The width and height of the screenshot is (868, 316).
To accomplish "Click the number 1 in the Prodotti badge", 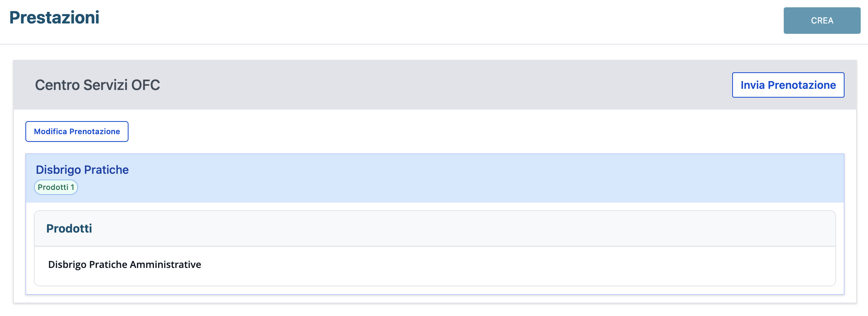I will click(72, 187).
